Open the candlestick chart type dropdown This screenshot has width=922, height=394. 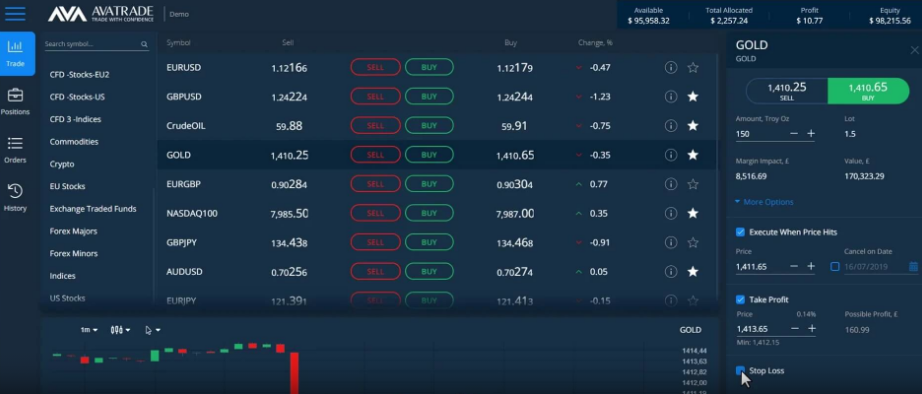point(120,330)
